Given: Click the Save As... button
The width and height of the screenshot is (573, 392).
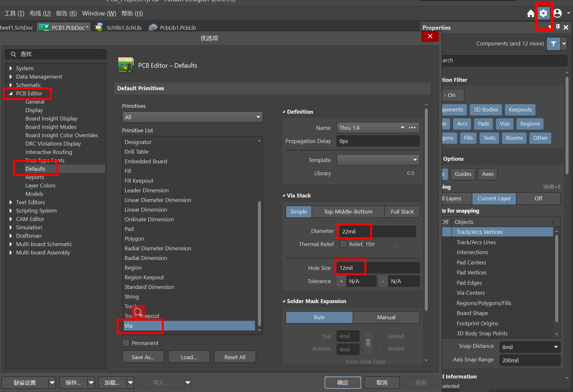Looking at the screenshot, I should pos(143,357).
